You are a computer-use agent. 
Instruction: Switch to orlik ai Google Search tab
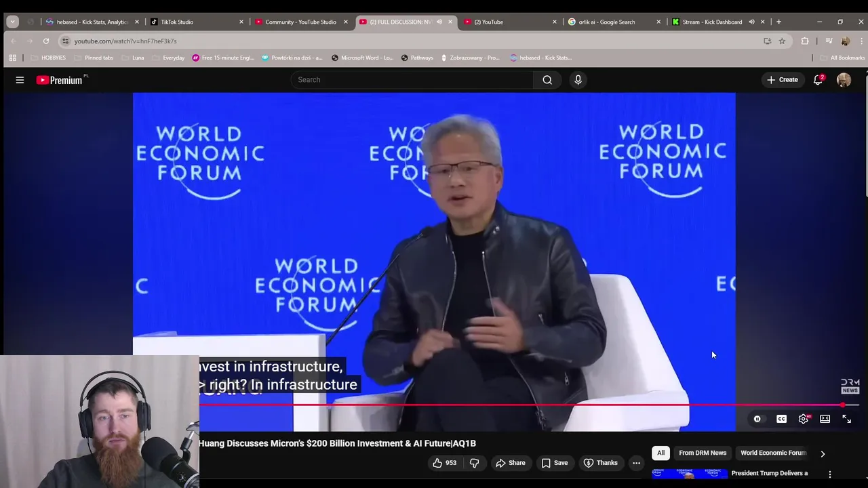click(x=614, y=22)
